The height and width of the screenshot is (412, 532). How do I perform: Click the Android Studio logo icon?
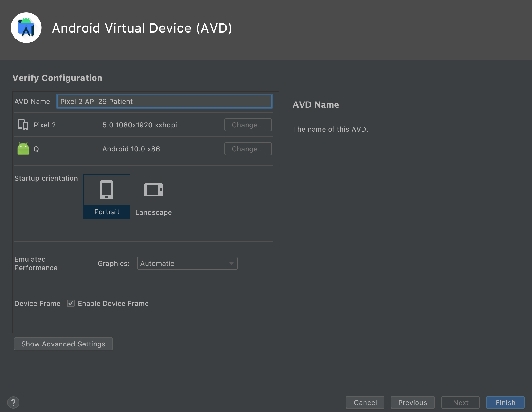pyautogui.click(x=26, y=28)
